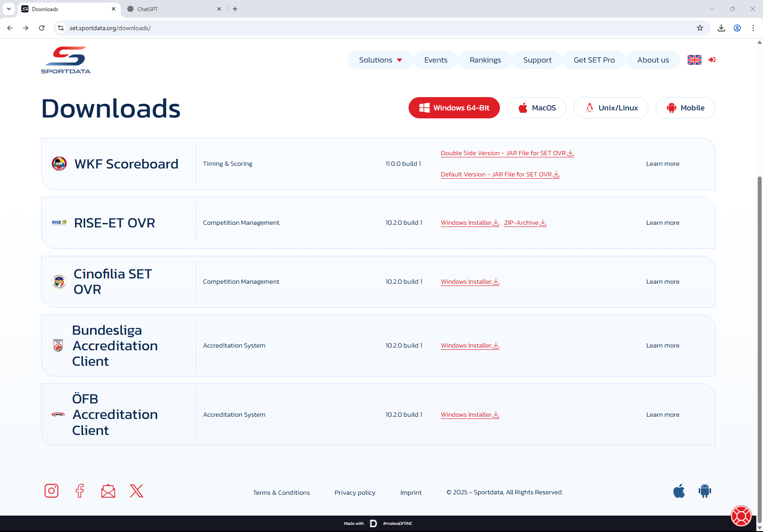Click the WKF Scoreboard title
Image resolution: width=763 pixels, height=532 pixels.
(126, 164)
